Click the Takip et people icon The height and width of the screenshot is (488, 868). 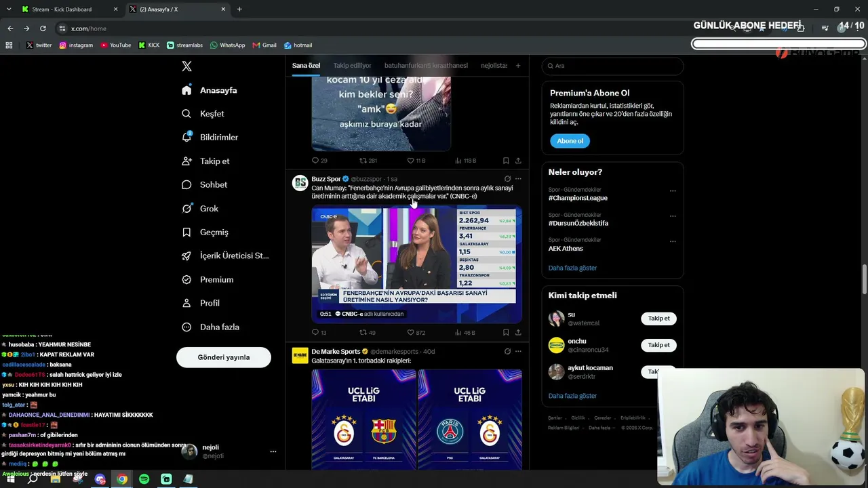(186, 161)
